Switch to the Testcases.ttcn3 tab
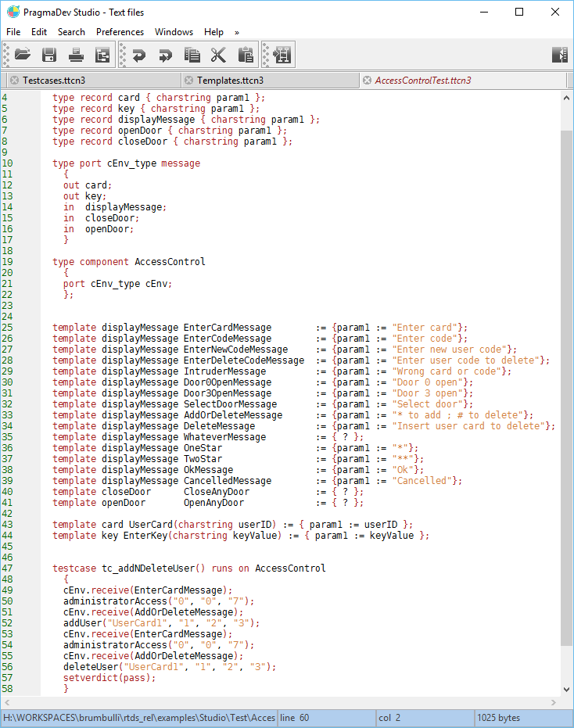 (54, 81)
